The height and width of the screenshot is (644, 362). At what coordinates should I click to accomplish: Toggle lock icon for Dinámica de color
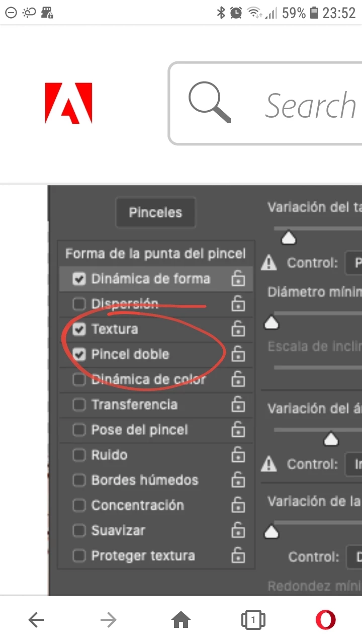pos(238,378)
